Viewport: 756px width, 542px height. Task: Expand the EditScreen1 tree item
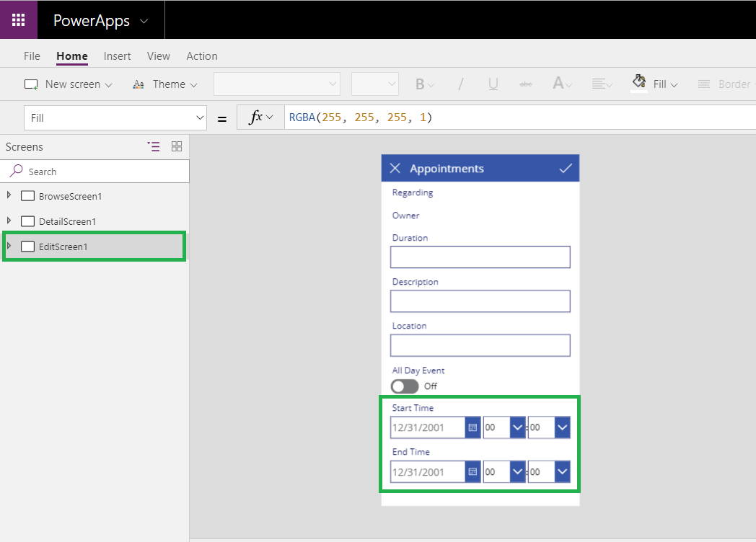point(10,246)
